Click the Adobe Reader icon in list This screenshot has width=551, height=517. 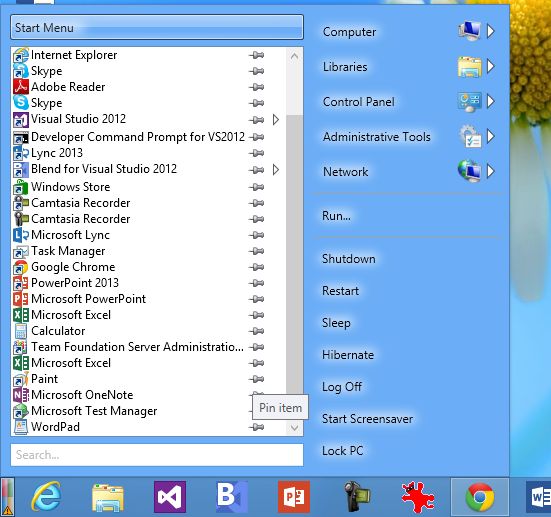21,87
